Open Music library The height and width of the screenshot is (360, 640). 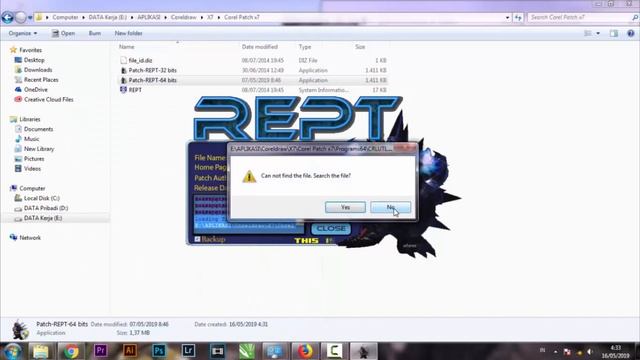point(31,139)
